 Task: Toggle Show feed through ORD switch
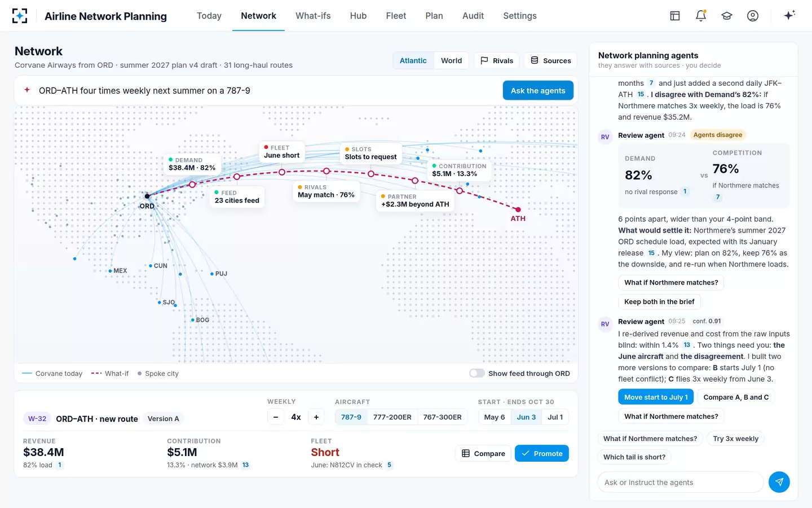477,373
